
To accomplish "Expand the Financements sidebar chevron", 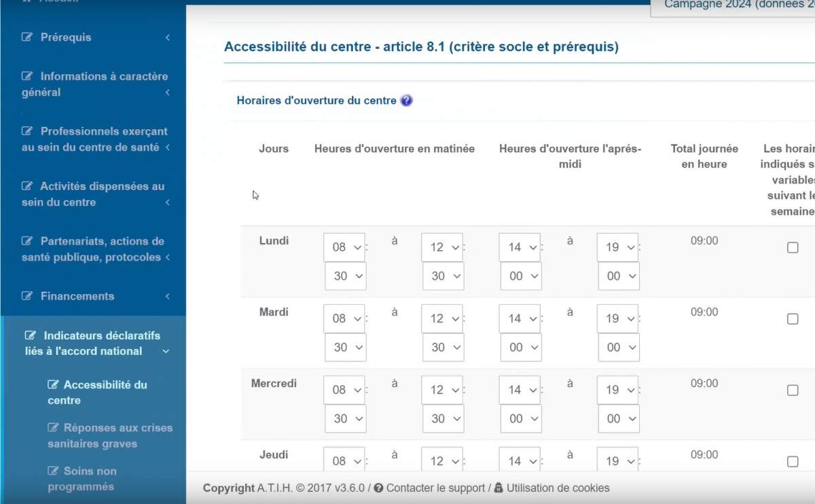I will [168, 296].
